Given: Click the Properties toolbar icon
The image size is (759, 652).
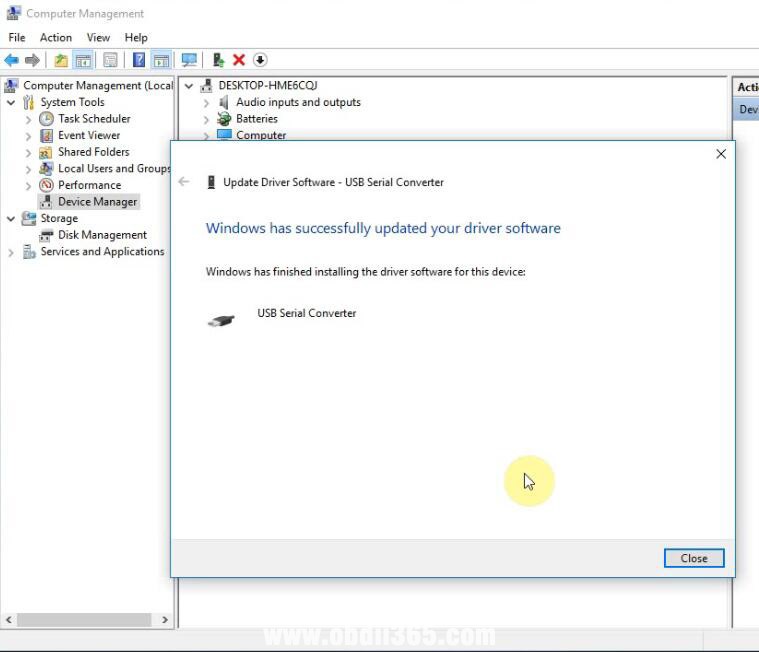Looking at the screenshot, I should point(110,60).
